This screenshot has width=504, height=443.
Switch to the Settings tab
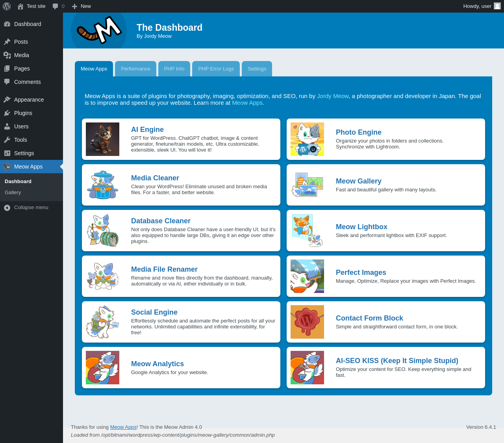coord(257,69)
